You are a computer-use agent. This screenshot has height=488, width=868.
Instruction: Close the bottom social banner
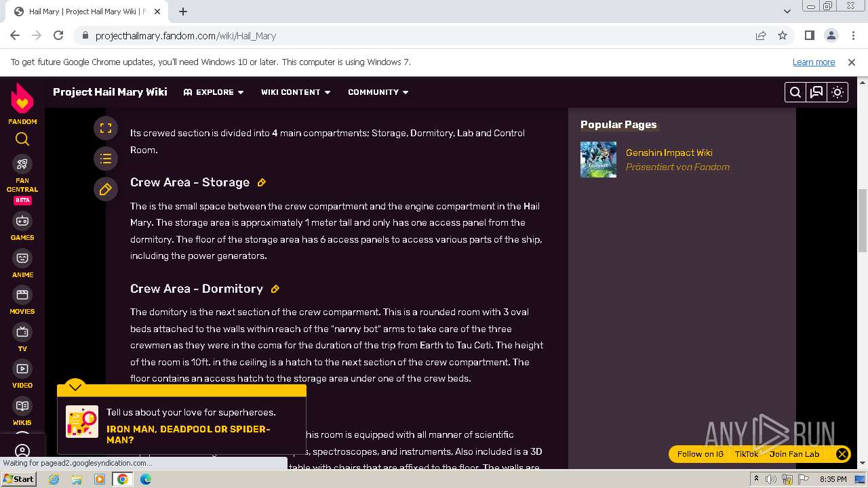842,454
